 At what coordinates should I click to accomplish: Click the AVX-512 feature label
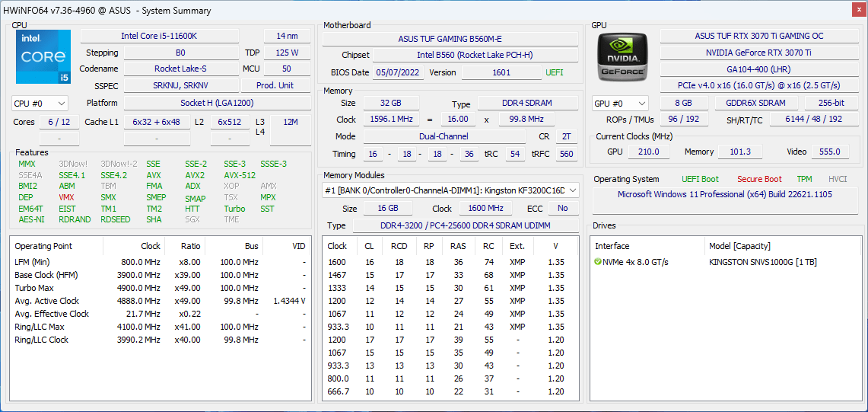point(240,175)
